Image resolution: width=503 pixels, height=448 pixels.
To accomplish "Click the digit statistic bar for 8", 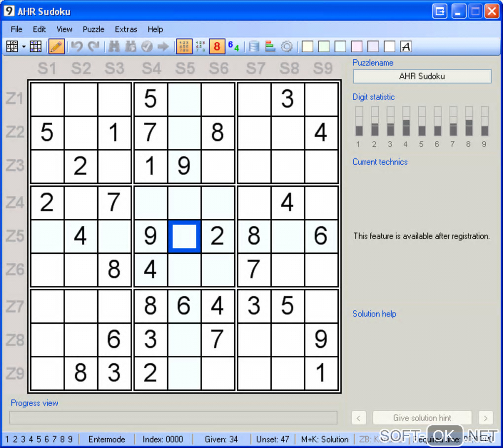I will [x=468, y=121].
